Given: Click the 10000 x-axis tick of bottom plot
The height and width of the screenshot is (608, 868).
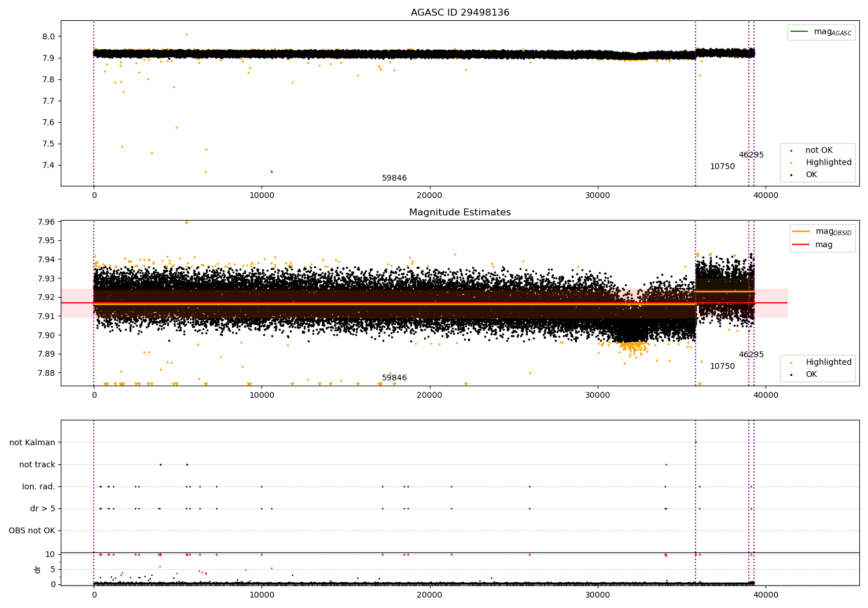Looking at the screenshot, I should (262, 595).
